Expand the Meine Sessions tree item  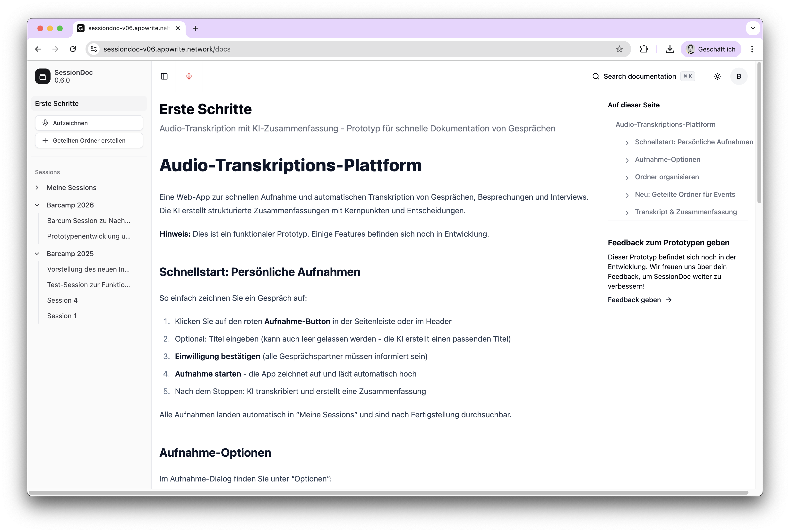tap(37, 187)
